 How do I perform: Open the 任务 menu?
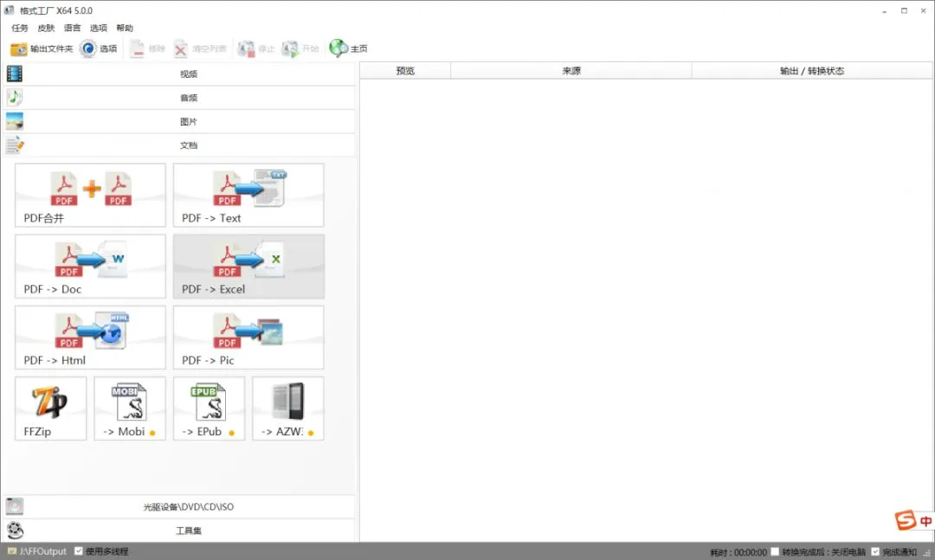pos(20,28)
